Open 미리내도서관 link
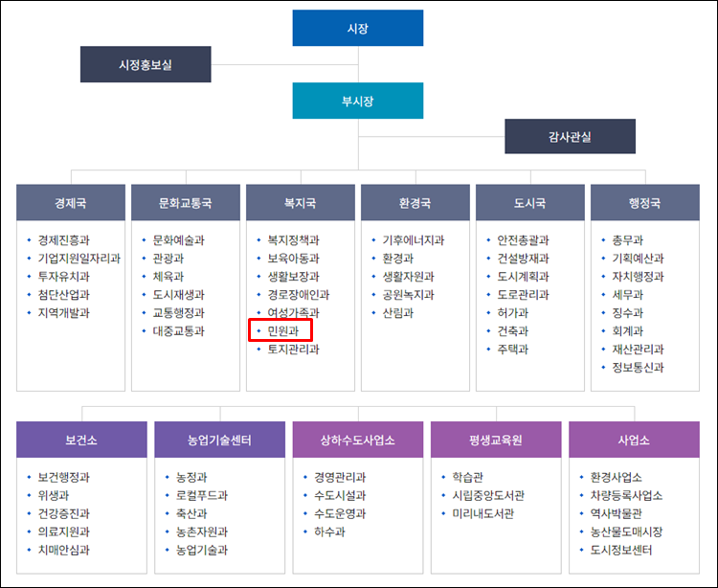Screen dimensions: 718x588 483,513
